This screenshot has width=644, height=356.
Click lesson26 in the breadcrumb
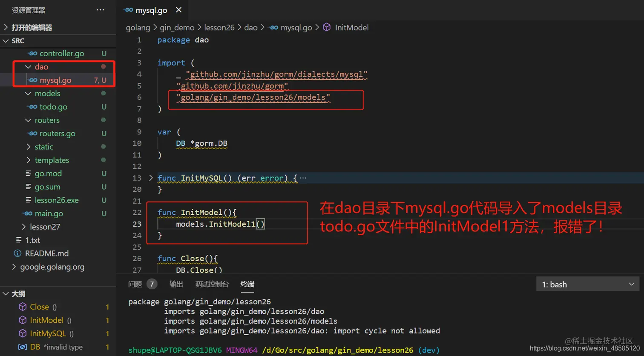pyautogui.click(x=219, y=27)
